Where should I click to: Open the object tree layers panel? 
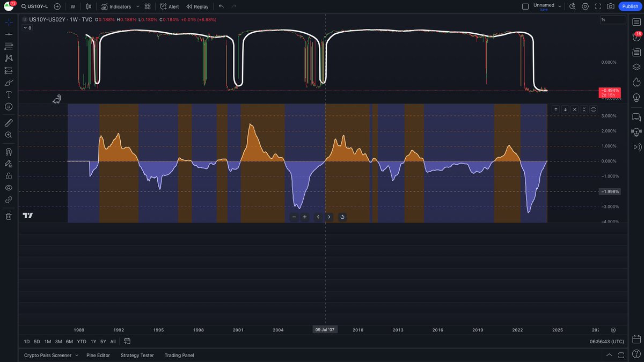pos(636,67)
